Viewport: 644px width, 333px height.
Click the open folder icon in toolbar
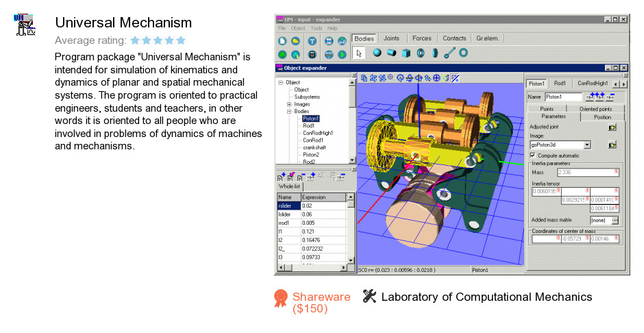coord(296,40)
